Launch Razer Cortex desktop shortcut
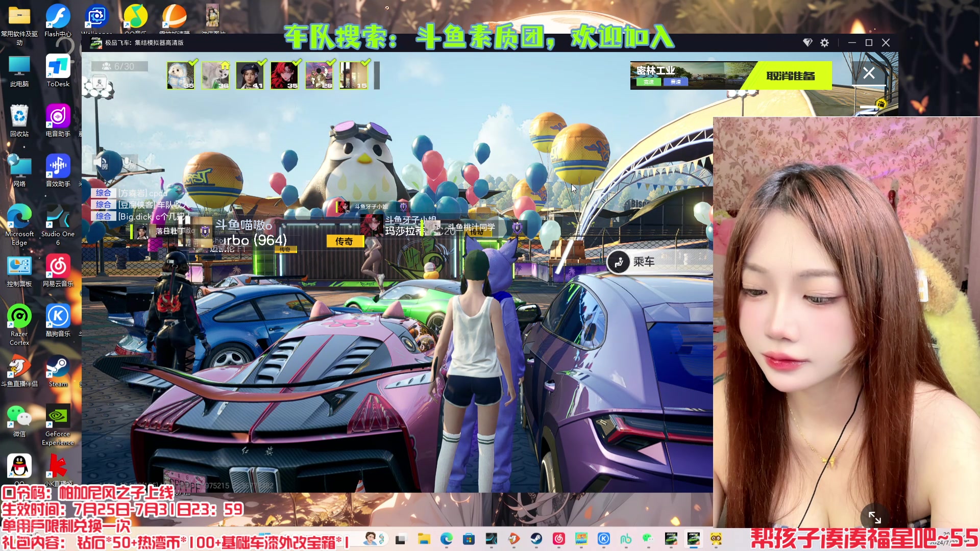This screenshot has width=980, height=551. coord(19,324)
